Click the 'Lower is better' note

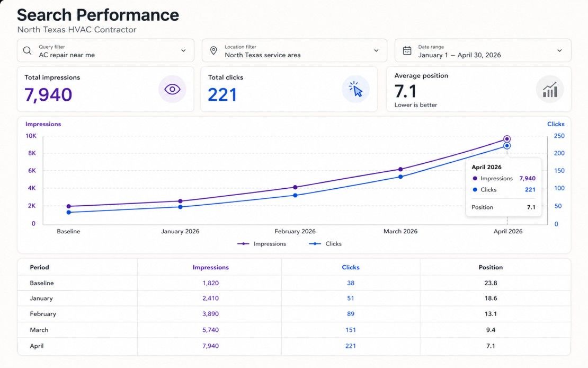pyautogui.click(x=416, y=105)
